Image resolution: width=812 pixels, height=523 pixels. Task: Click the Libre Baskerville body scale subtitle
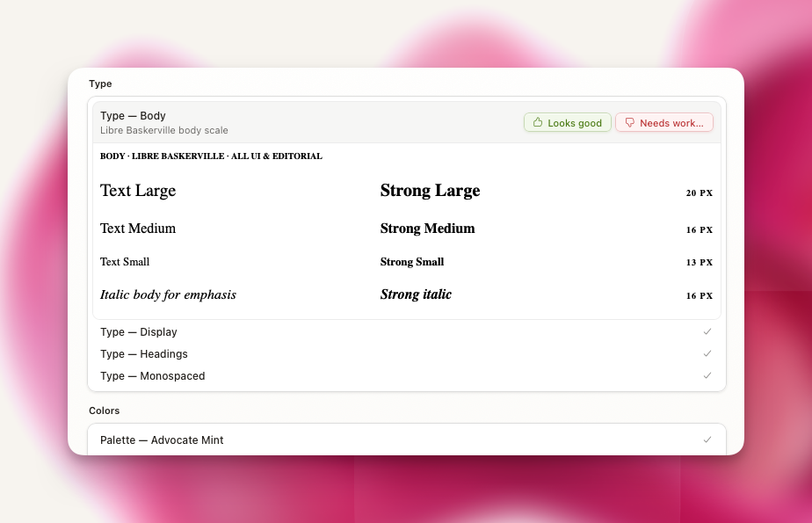[x=164, y=130]
